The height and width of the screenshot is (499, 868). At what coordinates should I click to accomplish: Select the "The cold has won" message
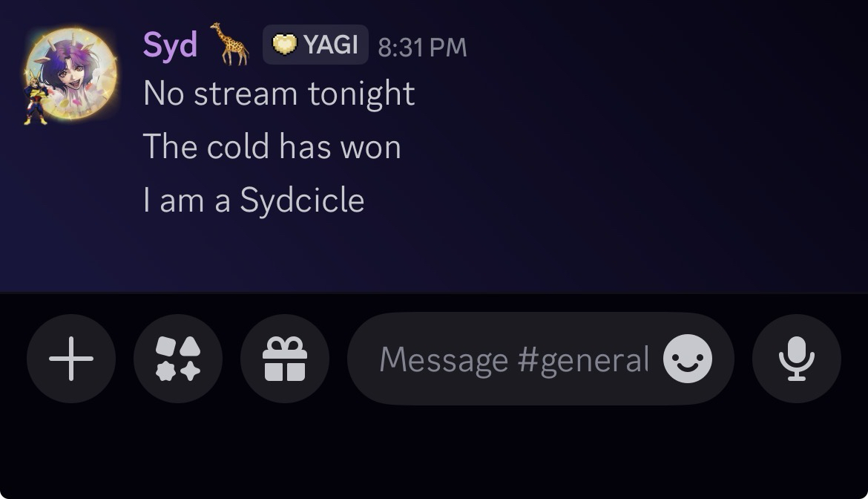[272, 147]
